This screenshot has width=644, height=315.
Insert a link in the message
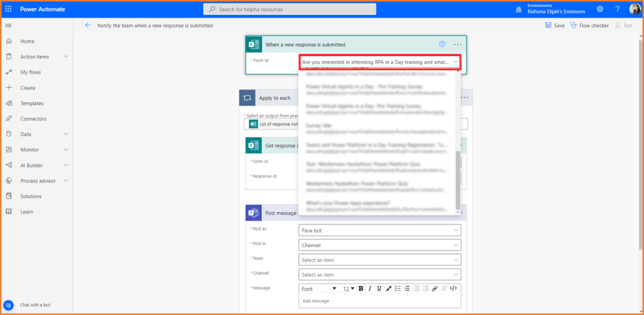click(x=434, y=289)
